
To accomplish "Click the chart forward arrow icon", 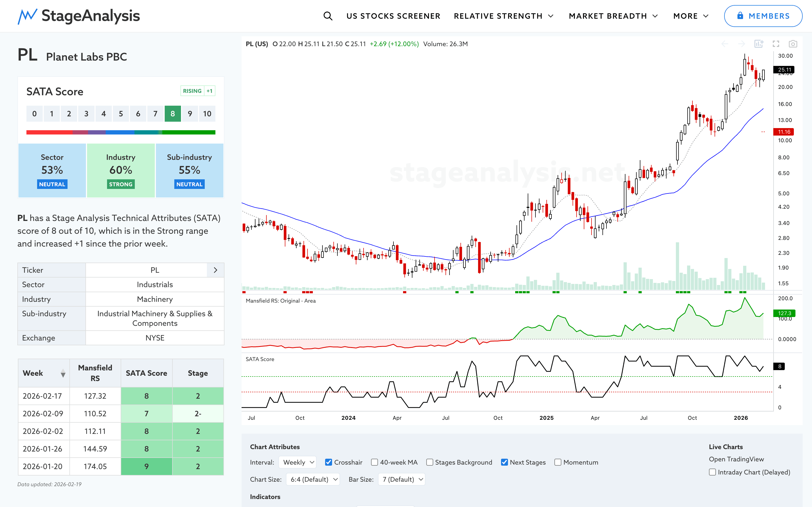I will point(742,44).
